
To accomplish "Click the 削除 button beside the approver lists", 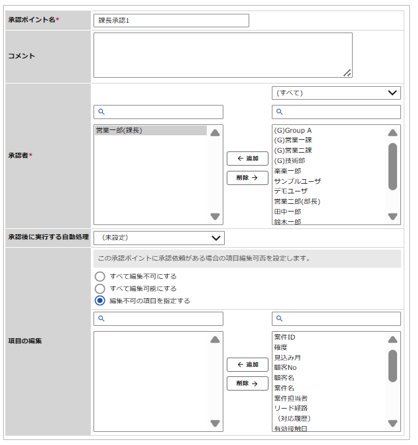I will 247,178.
